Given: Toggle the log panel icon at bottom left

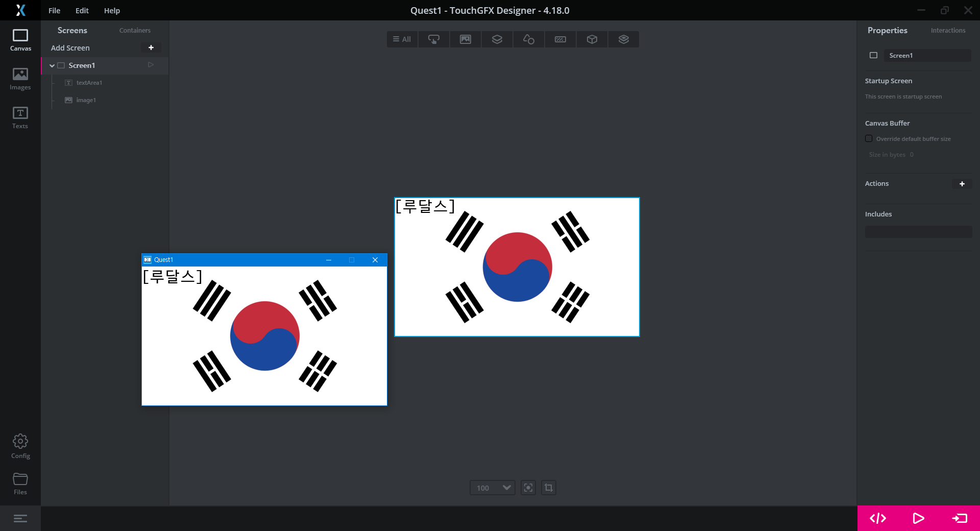Looking at the screenshot, I should pyautogui.click(x=20, y=519).
